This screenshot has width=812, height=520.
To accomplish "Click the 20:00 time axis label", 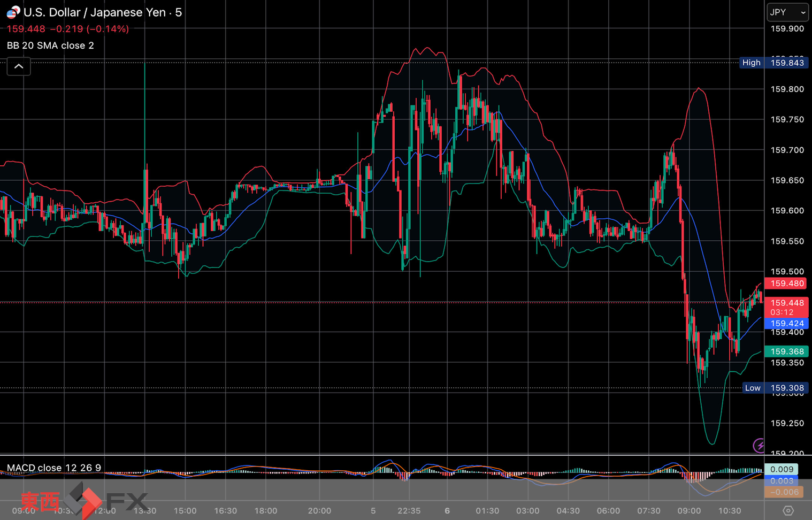I will click(x=319, y=510).
